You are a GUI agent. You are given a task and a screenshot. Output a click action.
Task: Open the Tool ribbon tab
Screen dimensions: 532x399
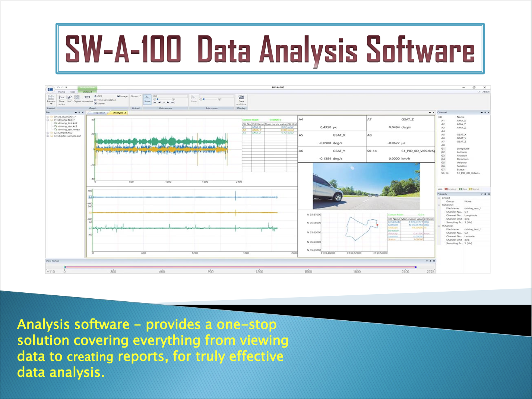click(x=73, y=92)
